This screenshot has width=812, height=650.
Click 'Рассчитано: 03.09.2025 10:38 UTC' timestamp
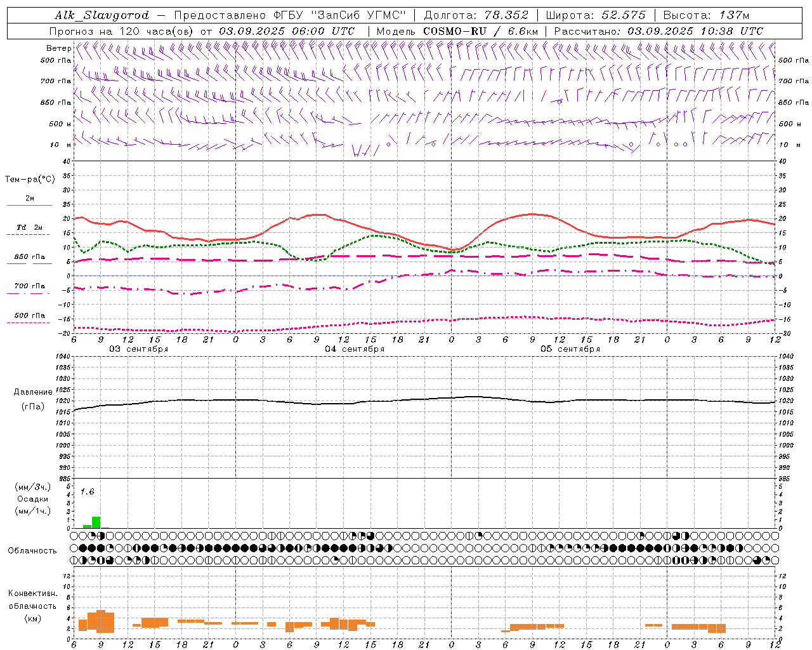pos(658,31)
